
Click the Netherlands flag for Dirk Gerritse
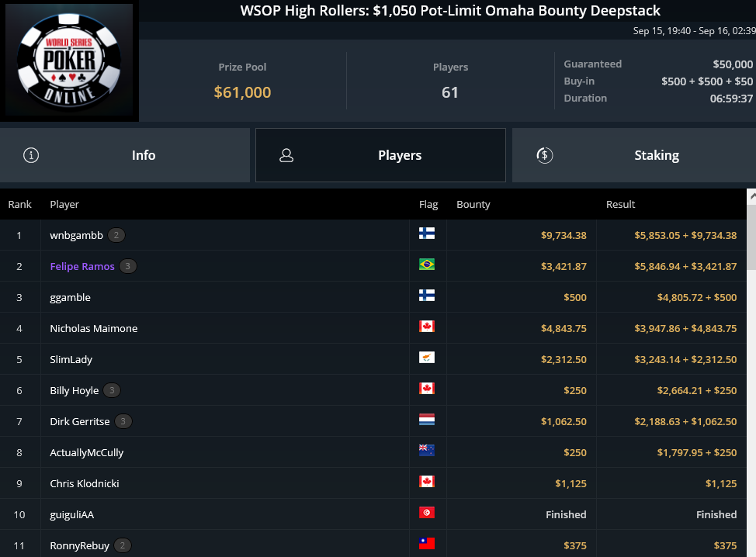click(x=427, y=420)
